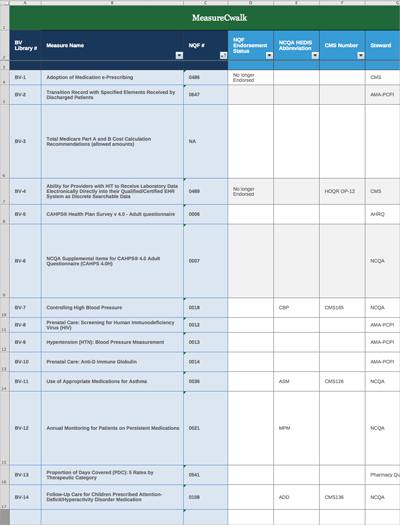Click the row 6 header
The width and height of the screenshot is (400, 525).
[x=5, y=142]
